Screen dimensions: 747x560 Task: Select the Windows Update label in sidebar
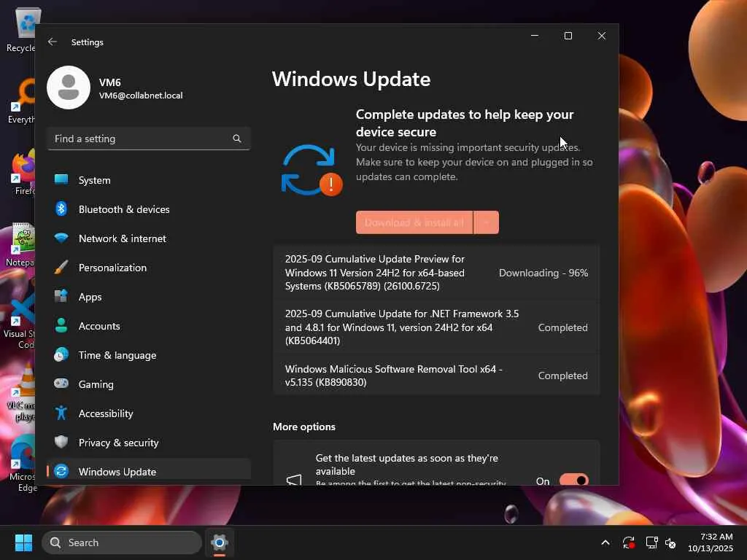click(x=117, y=472)
